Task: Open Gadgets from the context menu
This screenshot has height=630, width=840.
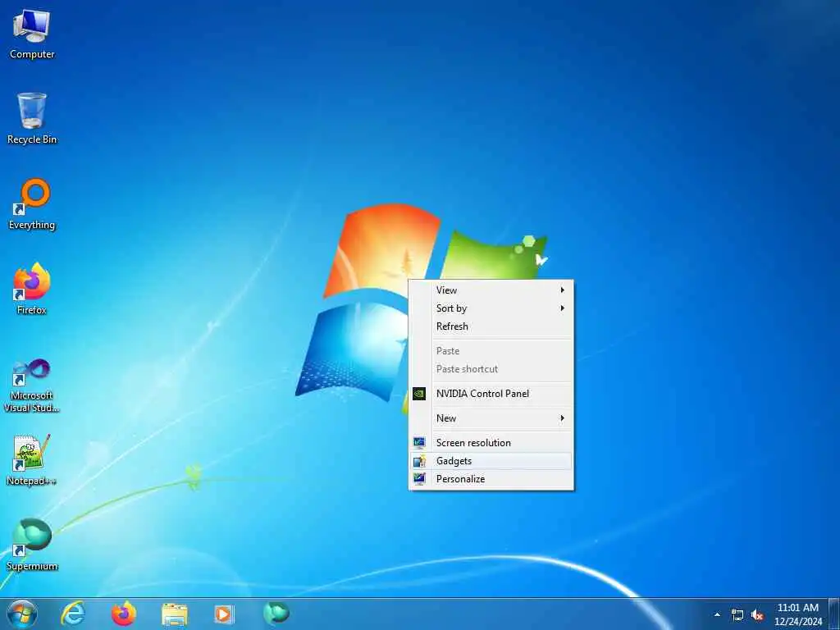Action: (491, 461)
